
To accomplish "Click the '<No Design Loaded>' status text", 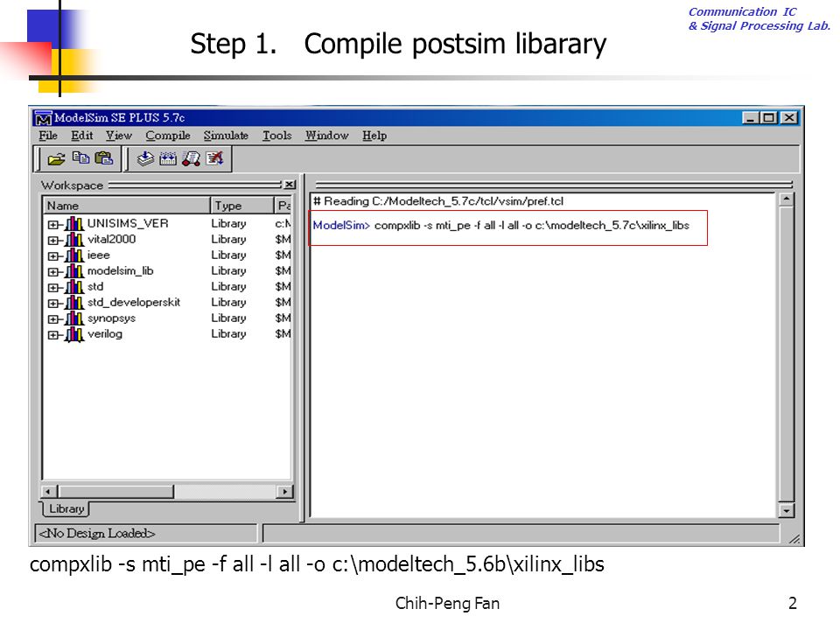I will coord(97,534).
